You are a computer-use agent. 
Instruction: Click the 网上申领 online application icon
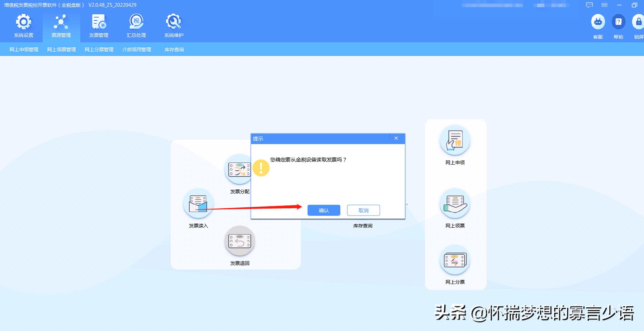click(x=455, y=141)
